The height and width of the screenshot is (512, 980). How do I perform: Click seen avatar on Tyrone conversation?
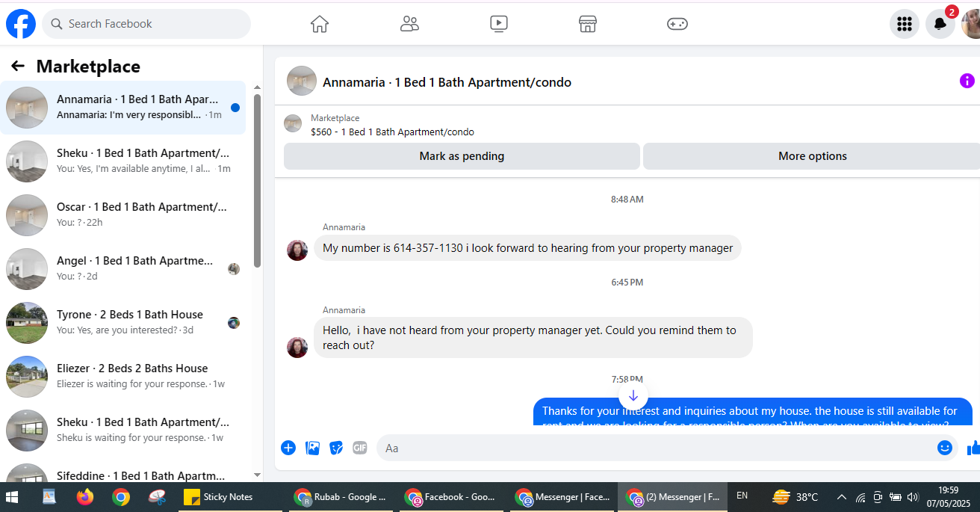click(x=234, y=323)
